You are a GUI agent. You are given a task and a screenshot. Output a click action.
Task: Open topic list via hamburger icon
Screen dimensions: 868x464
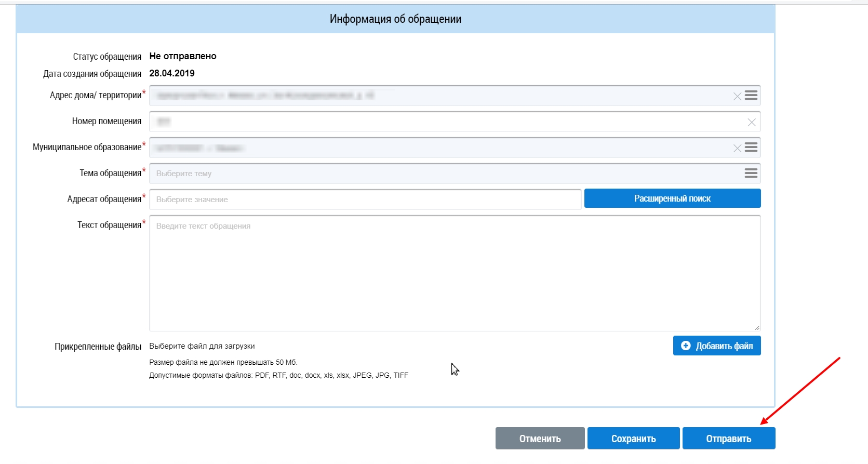click(751, 173)
